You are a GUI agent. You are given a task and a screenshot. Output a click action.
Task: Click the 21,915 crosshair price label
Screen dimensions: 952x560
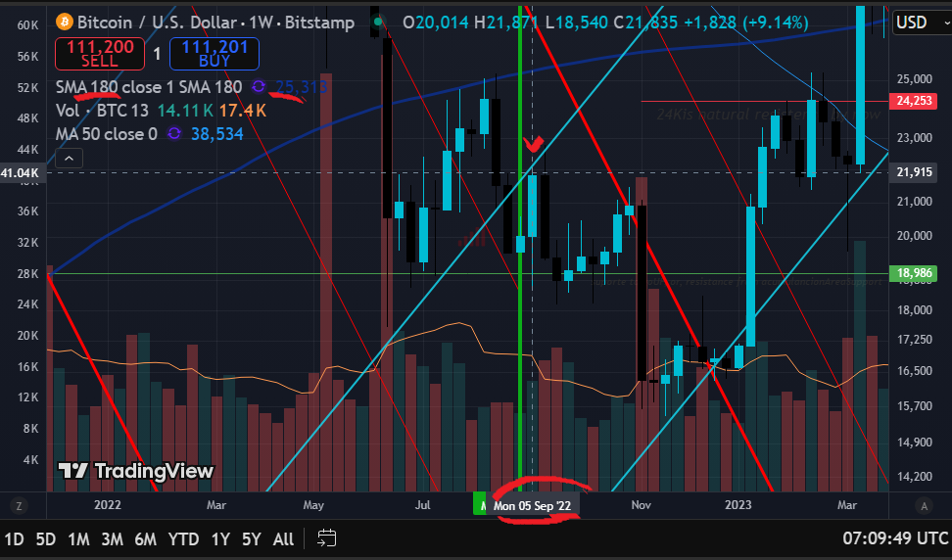[x=914, y=171]
